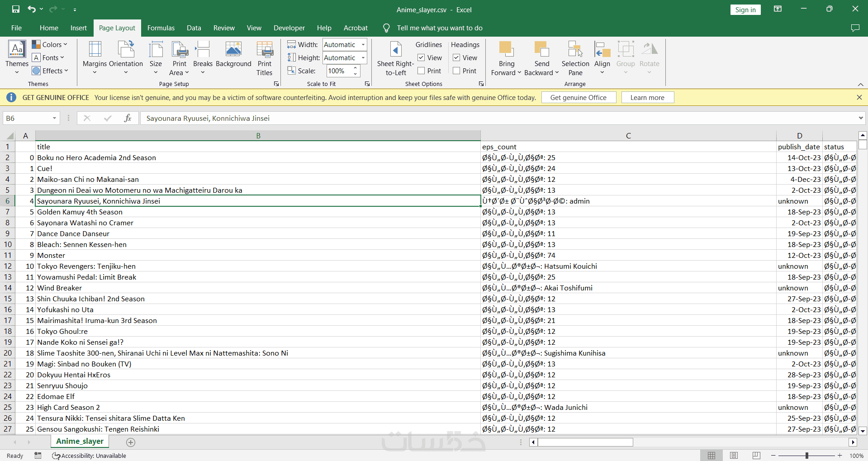Click the cell containing Bleach: Sennen Kessen-hen
Image resolution: width=868 pixels, height=461 pixels.
(x=258, y=244)
